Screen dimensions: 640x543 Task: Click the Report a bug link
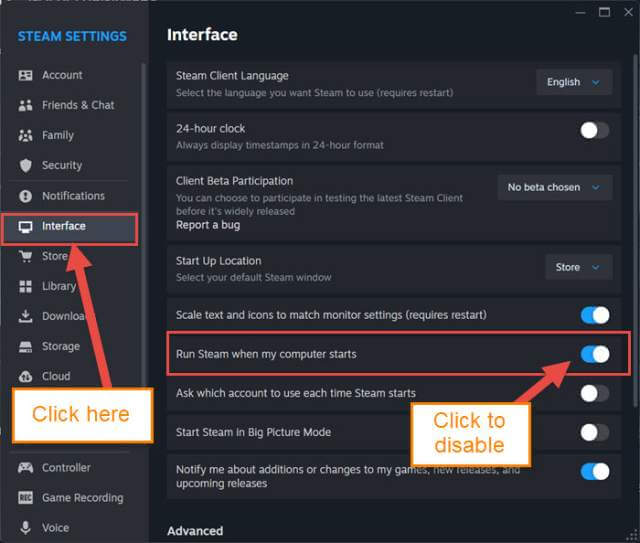coord(208,225)
